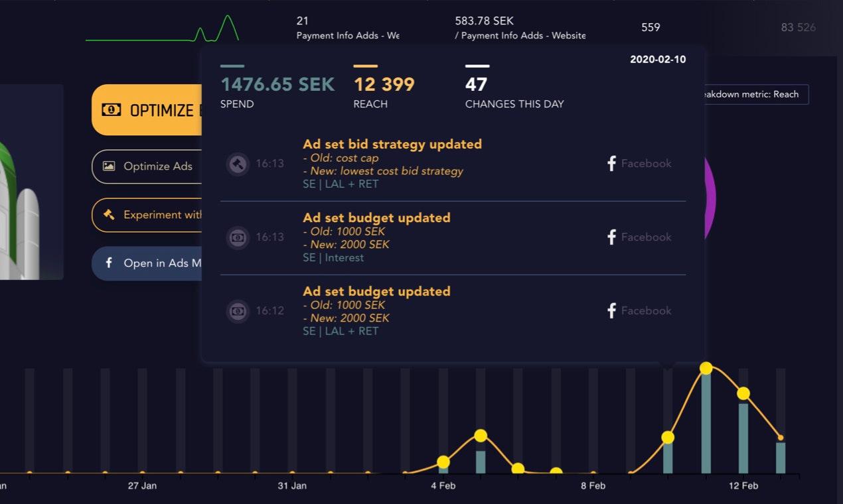Viewport: 843px width, 504px height.
Task: Click the cash icon on Optimize button
Action: [112, 110]
